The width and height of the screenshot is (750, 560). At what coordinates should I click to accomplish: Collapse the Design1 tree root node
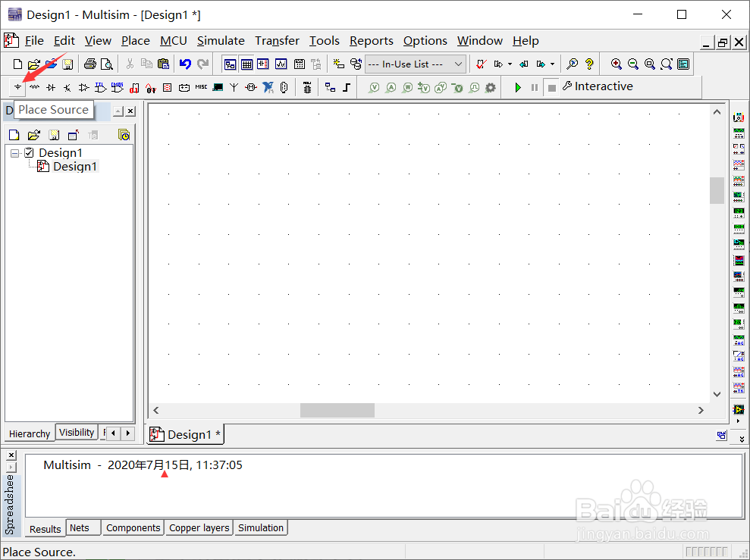(x=15, y=153)
